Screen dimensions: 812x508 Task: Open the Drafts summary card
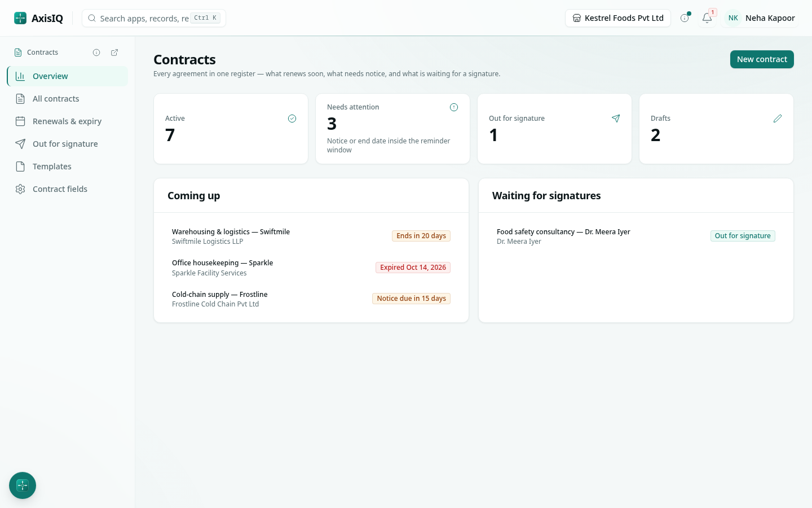coord(716,129)
